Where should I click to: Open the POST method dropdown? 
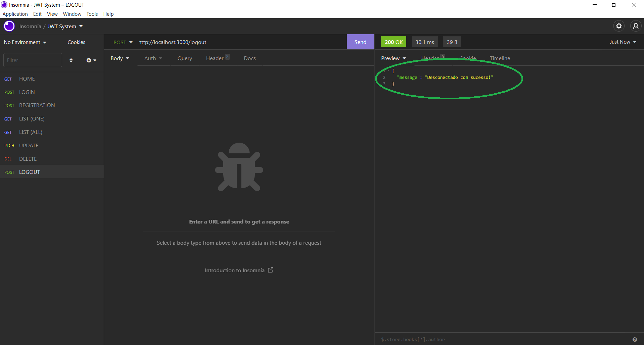[x=123, y=42]
